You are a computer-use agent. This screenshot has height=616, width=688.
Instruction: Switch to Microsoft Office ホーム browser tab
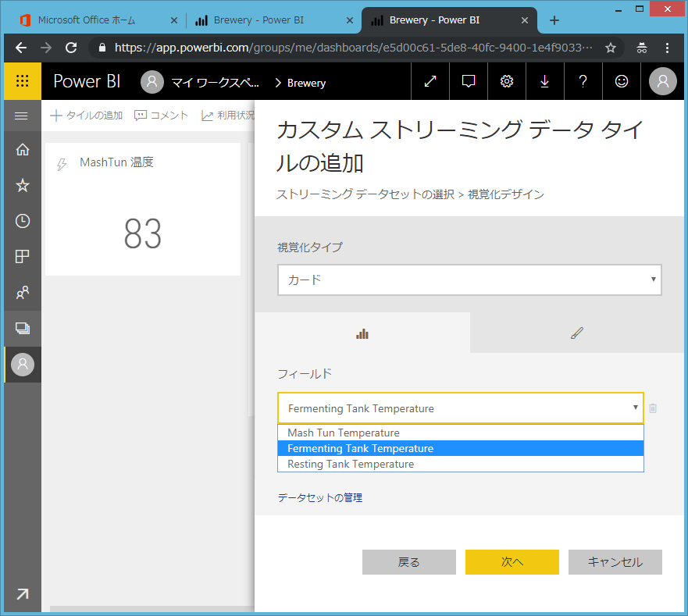point(87,20)
